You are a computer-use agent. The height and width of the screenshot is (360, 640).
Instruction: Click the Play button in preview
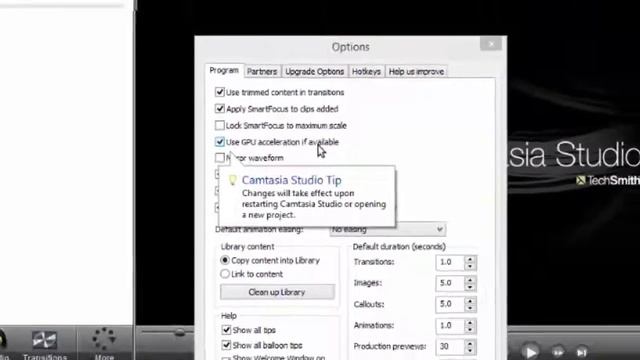click(530, 351)
